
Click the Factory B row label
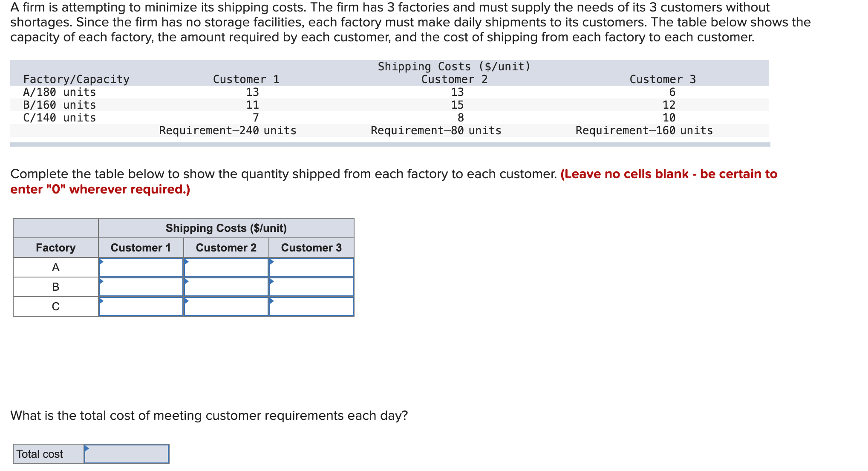tap(56, 287)
